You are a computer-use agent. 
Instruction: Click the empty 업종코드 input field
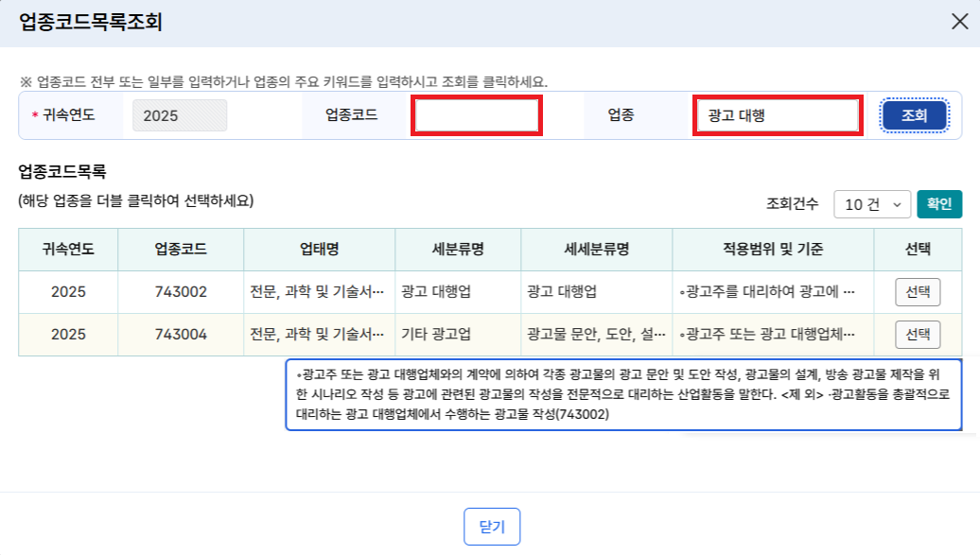476,116
